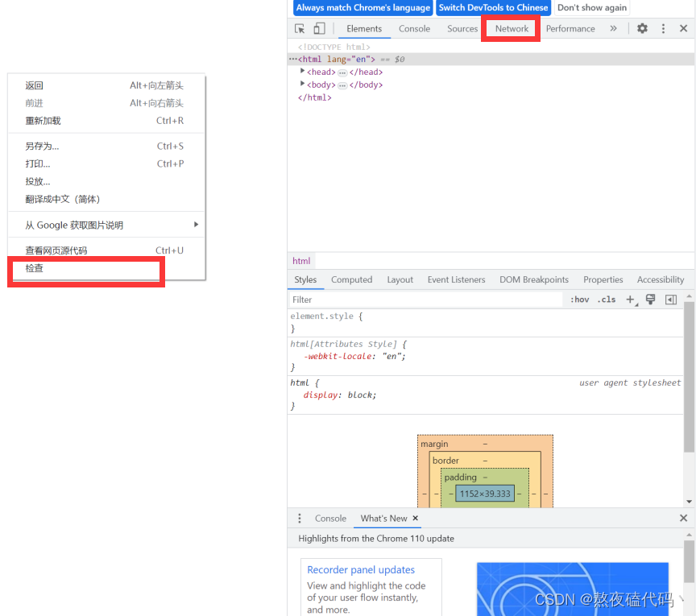Click box model content size 1152×39.333
696x616 pixels.
click(485, 494)
